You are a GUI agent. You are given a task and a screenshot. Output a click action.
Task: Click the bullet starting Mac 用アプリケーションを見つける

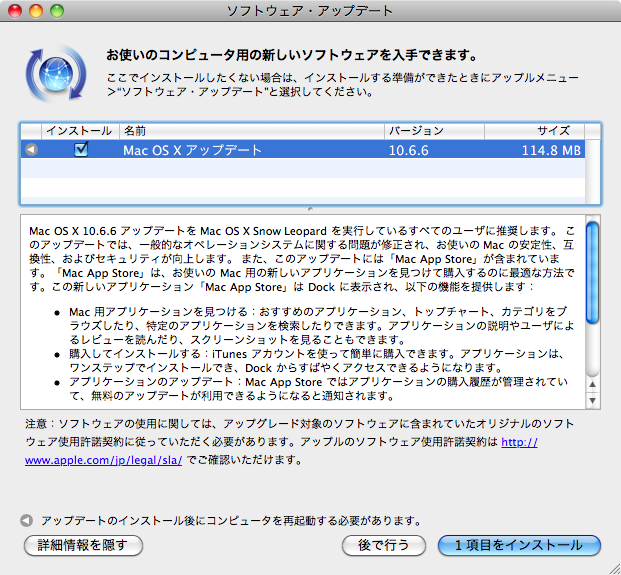[x=322, y=326]
